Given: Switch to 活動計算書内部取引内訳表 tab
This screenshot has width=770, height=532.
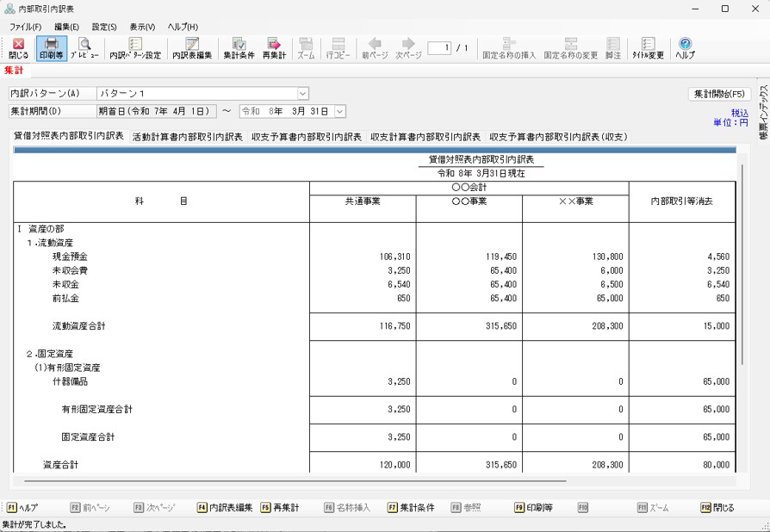Looking at the screenshot, I should click(188, 137).
